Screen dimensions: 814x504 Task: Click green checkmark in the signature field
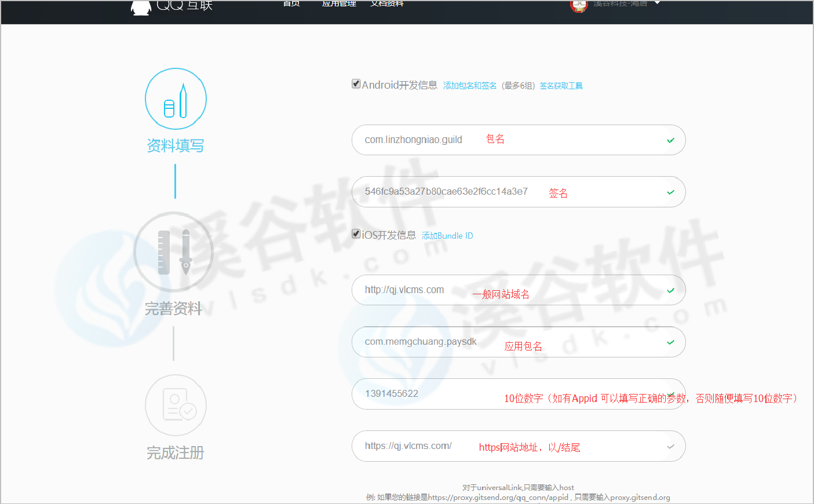click(670, 192)
